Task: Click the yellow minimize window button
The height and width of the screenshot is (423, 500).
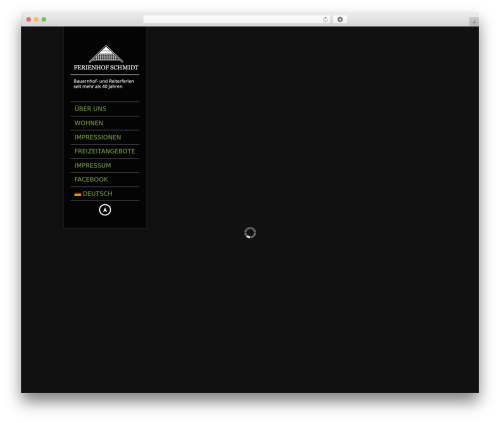Action: pos(36,20)
